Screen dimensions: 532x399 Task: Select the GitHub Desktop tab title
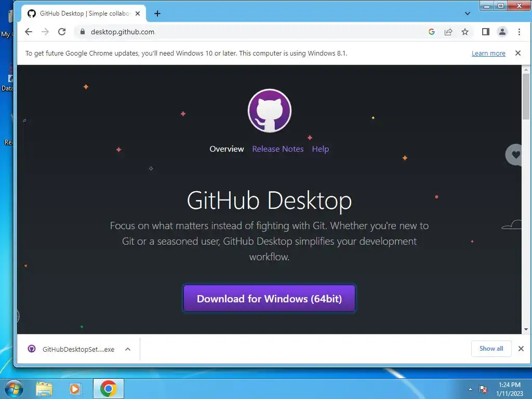click(x=85, y=14)
